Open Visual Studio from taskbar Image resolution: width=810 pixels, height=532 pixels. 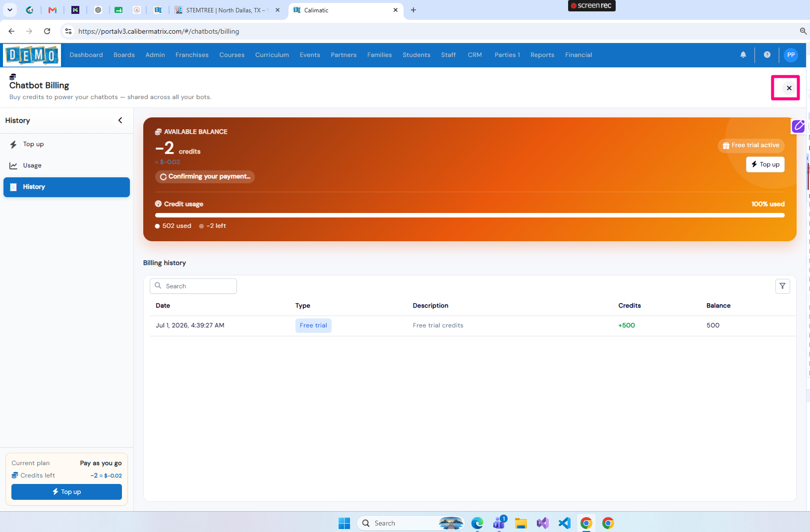click(543, 523)
